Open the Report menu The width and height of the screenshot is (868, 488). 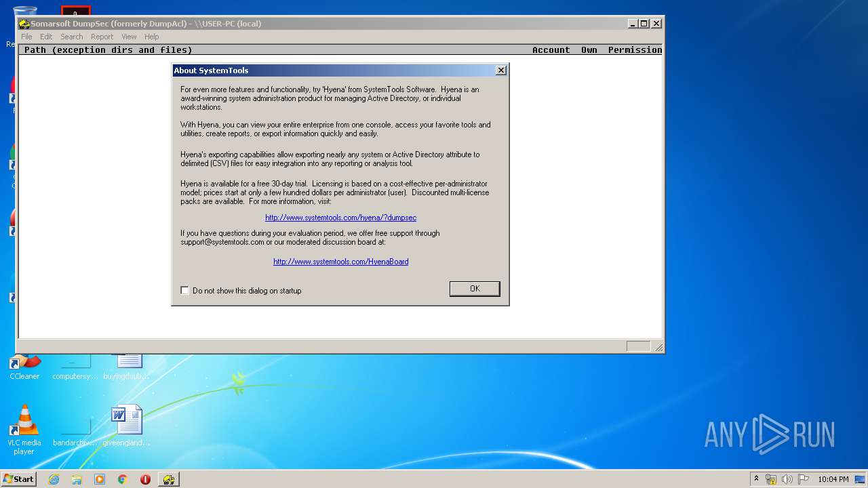tap(102, 37)
